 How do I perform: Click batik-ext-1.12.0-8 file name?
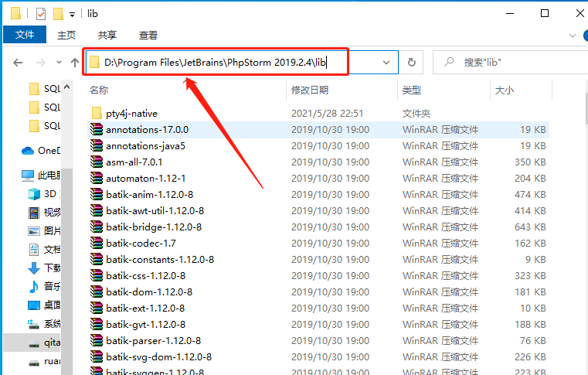point(145,309)
